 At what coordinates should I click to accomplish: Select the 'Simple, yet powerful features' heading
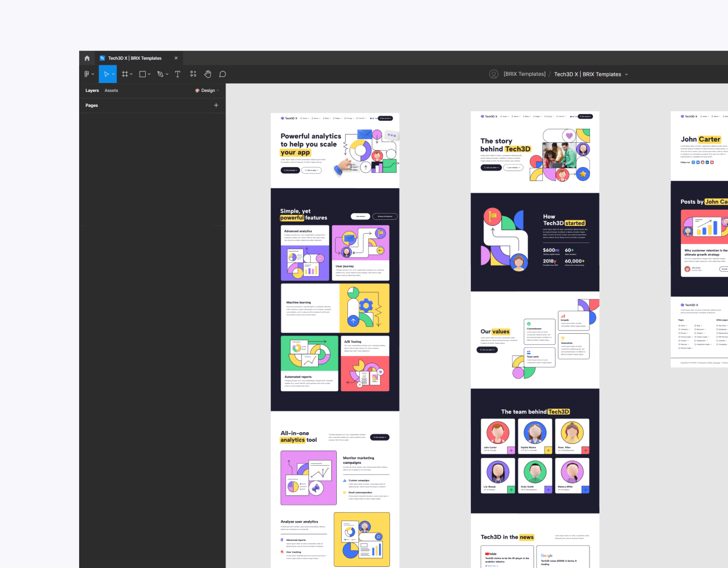point(304,215)
